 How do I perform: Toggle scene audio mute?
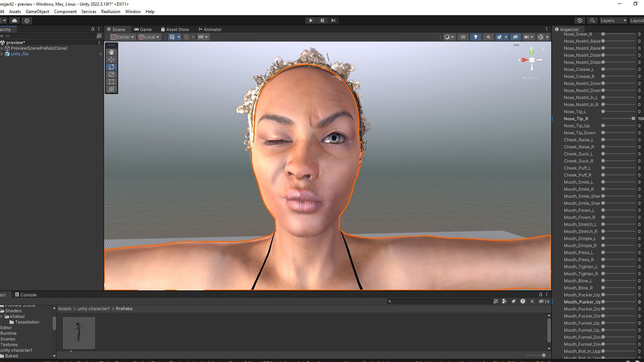(x=488, y=37)
